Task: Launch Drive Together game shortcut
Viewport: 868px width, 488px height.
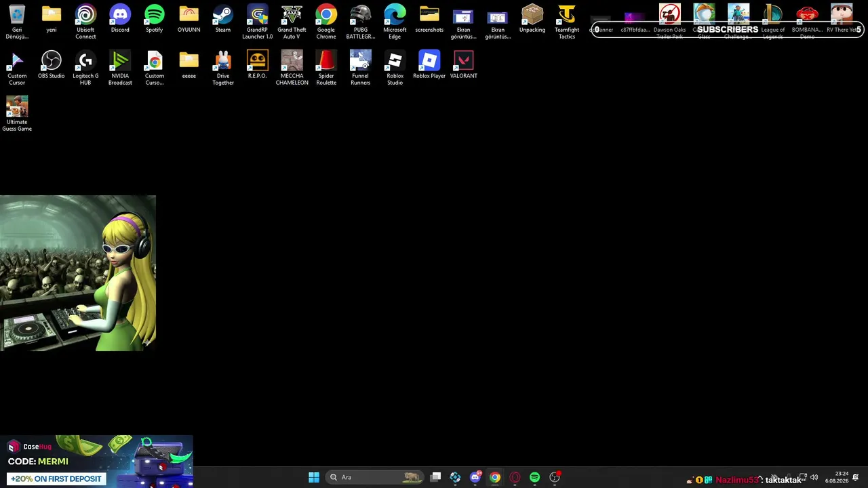Action: [222, 68]
